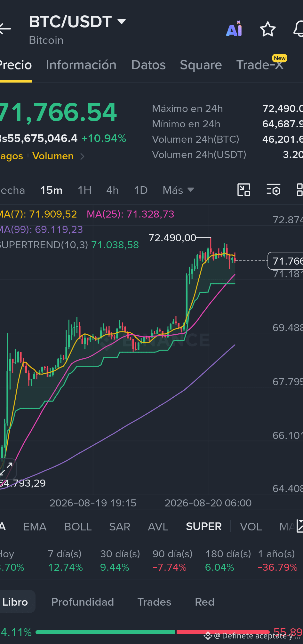Add BTC/USDT to favorites with star icon

(x=267, y=29)
